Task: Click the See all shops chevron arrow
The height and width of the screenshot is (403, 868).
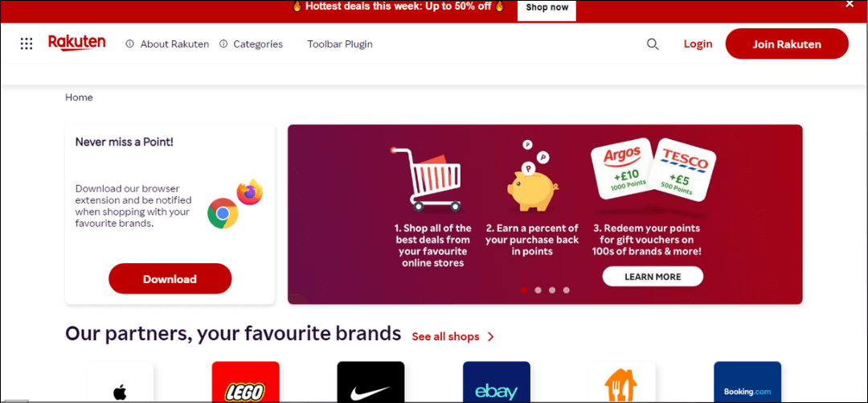Action: click(490, 336)
